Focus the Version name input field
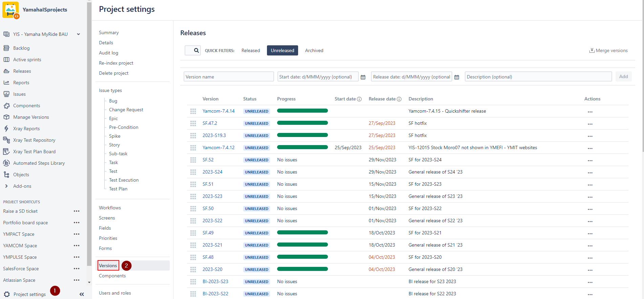The image size is (644, 299). [229, 76]
